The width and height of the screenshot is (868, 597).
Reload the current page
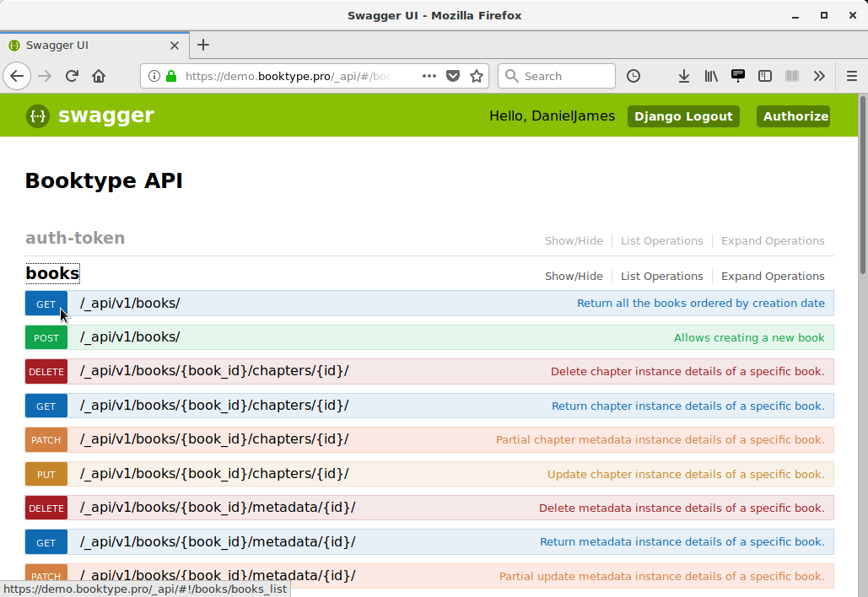72,76
